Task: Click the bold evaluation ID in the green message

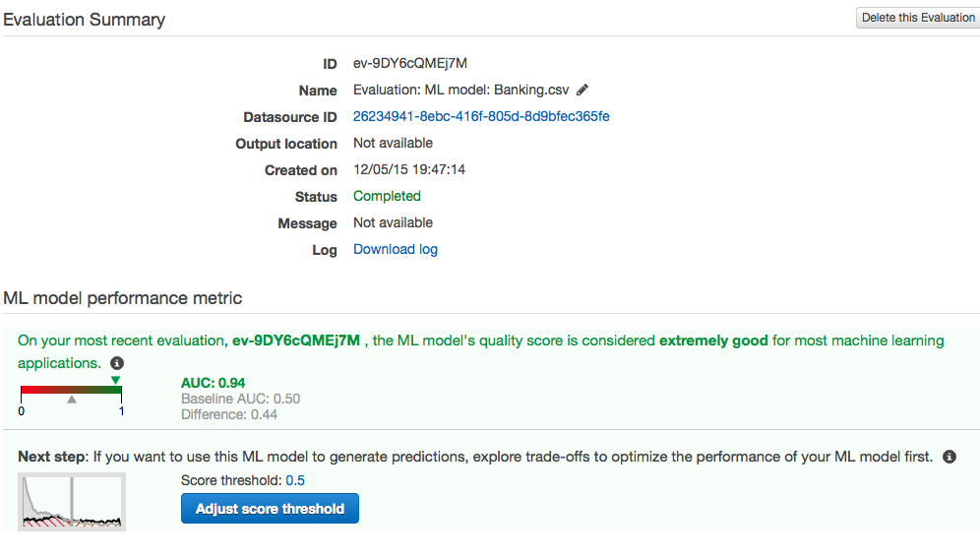Action: 295,341
